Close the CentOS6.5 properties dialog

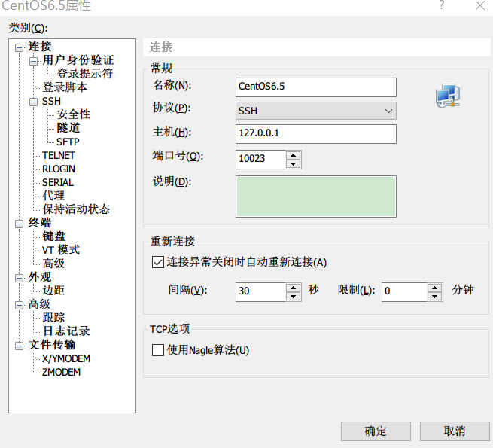click(x=480, y=5)
